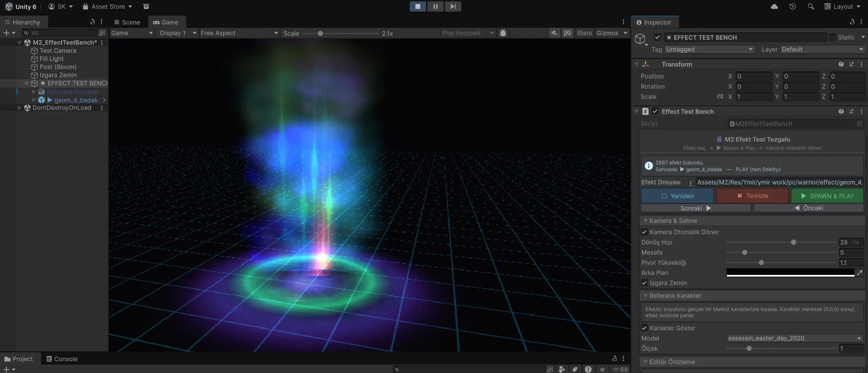
Task: Open the geom_4_badak prefab arrow
Action: point(104,100)
